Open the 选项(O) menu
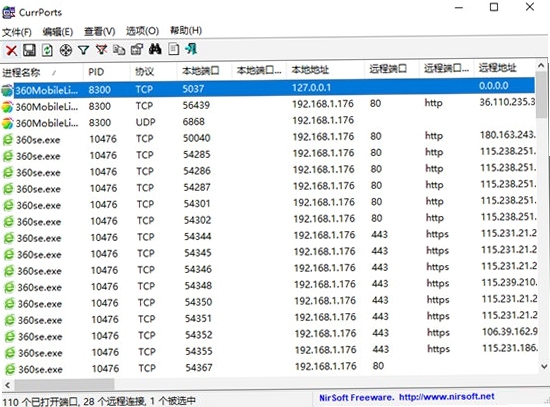 [x=142, y=31]
